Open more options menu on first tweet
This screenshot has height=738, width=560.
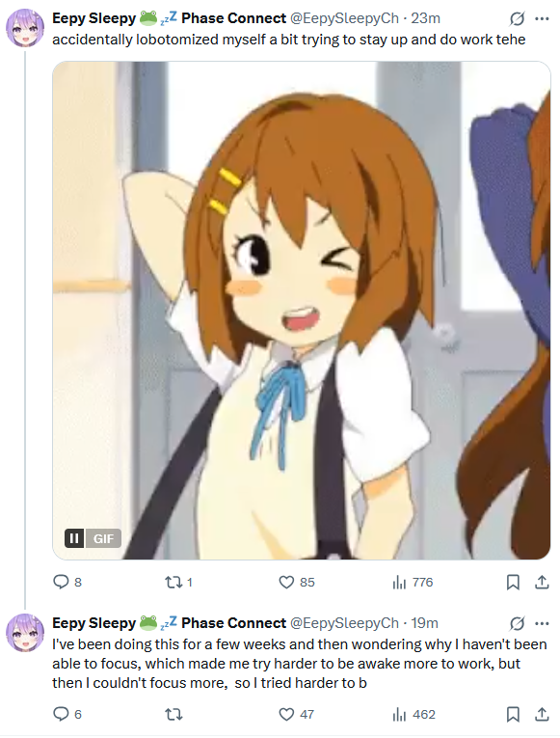(x=542, y=19)
